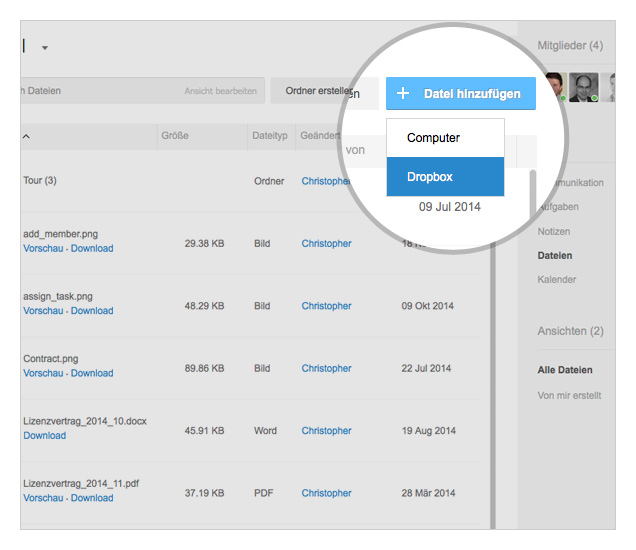This screenshot has width=636, height=550.
Task: Click the file type 'PDF' cell
Action: coord(263,493)
